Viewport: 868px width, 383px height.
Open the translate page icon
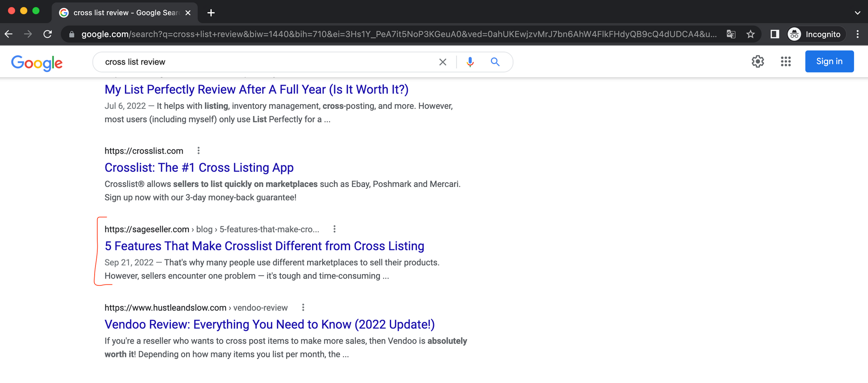click(731, 34)
